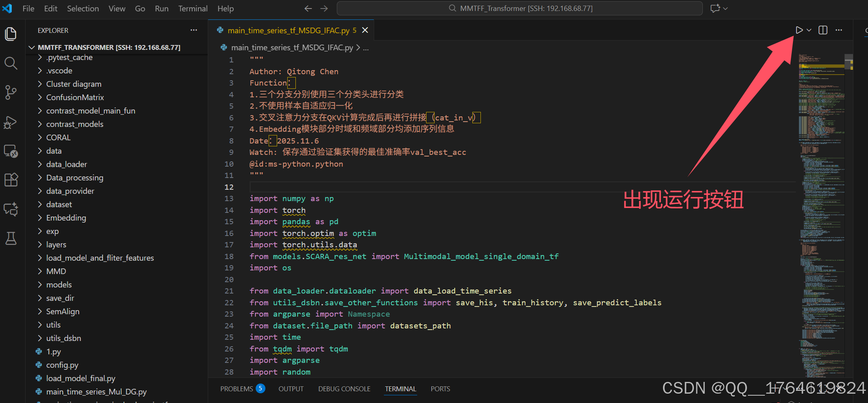Open the Edit menu
868x403 pixels.
(51, 9)
